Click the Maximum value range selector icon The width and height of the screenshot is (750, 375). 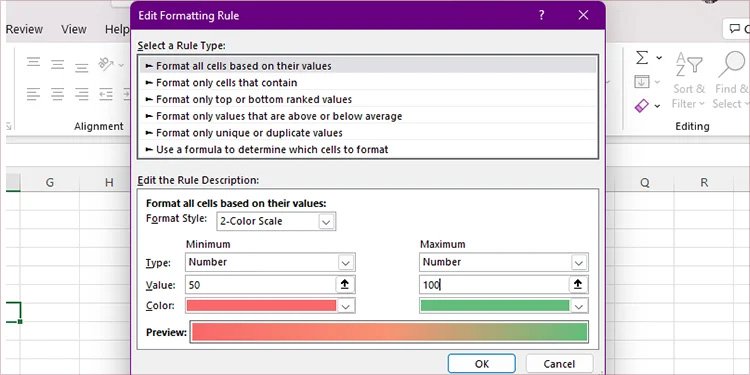pos(578,285)
